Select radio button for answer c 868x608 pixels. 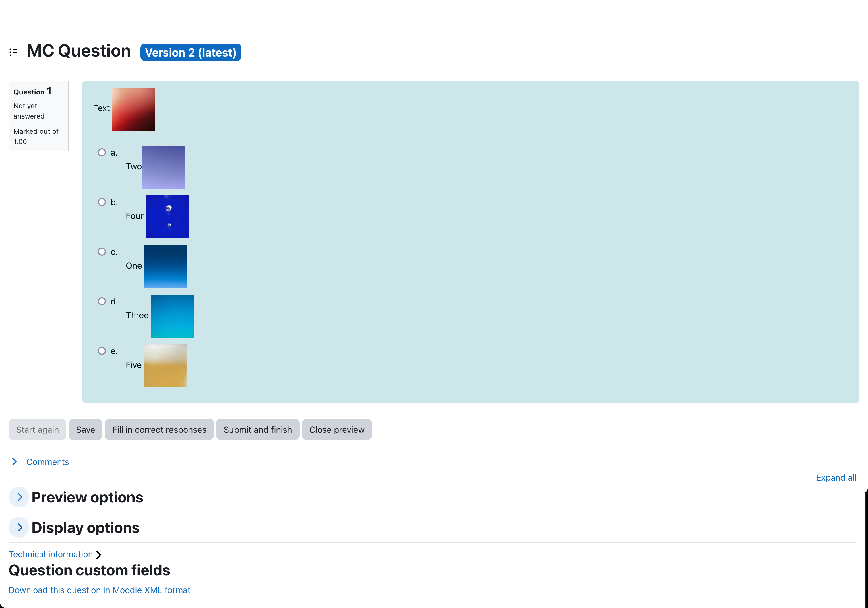coord(102,252)
